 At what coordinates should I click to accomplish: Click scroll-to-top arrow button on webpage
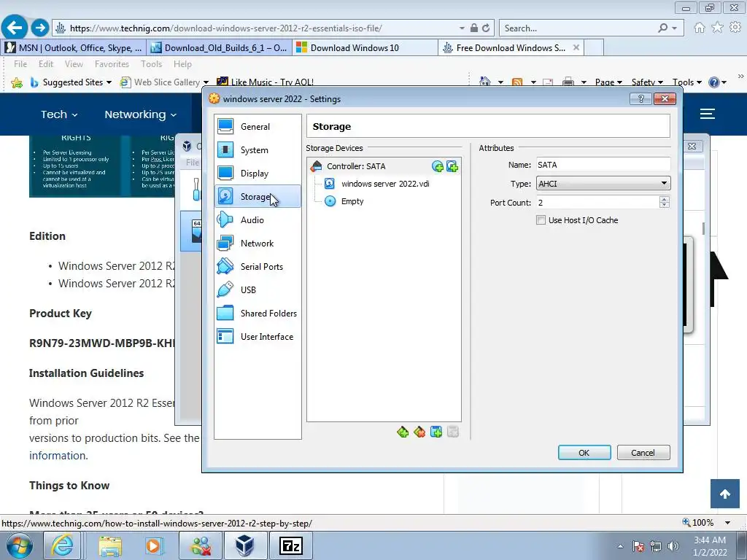point(725,494)
